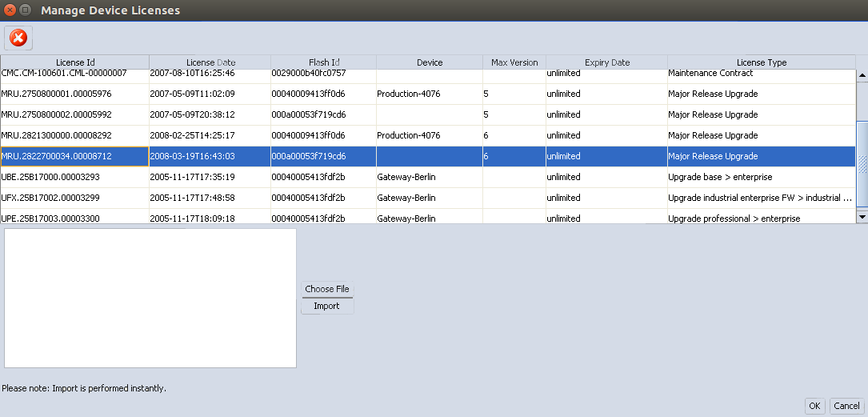The width and height of the screenshot is (868, 417).
Task: Sort table by License Id column
Action: pos(75,62)
